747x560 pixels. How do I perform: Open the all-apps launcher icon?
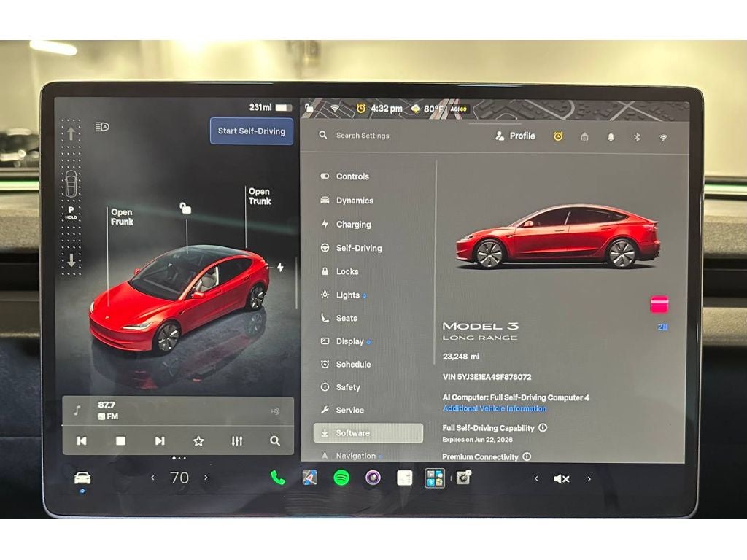click(x=435, y=478)
